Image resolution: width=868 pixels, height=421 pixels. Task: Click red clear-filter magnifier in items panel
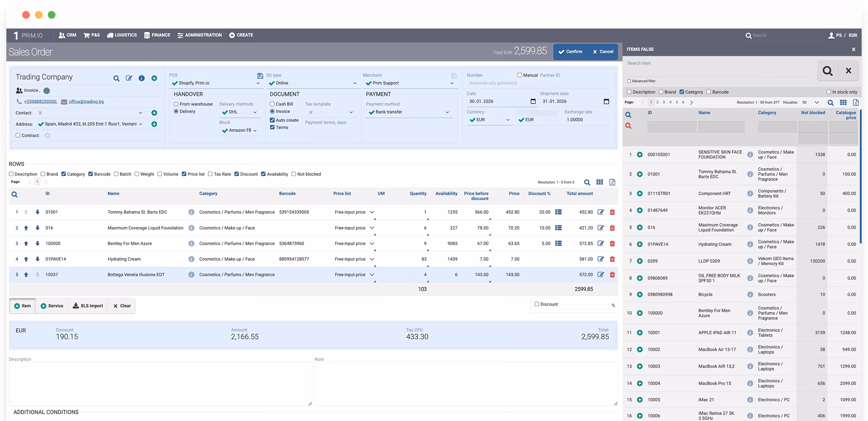click(x=628, y=126)
